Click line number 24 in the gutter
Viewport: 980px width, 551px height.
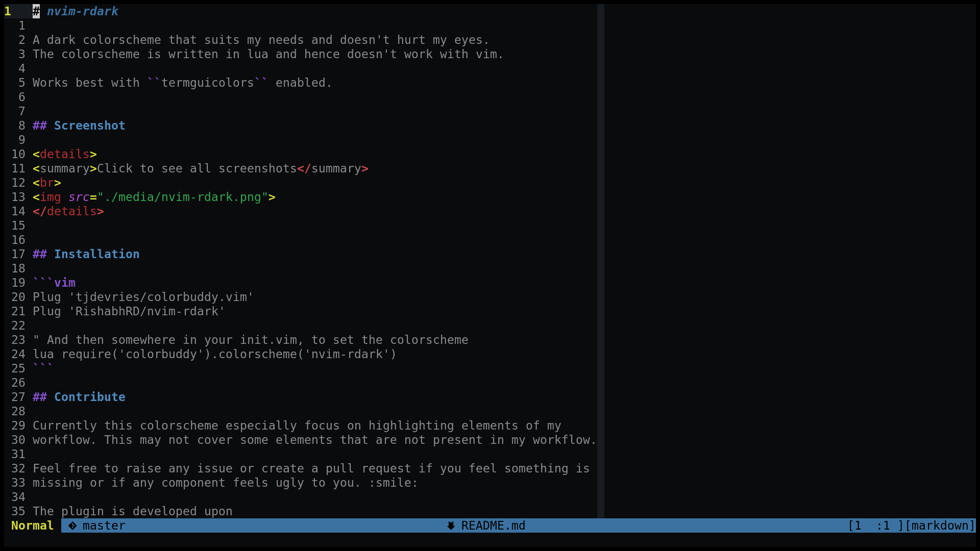(18, 354)
